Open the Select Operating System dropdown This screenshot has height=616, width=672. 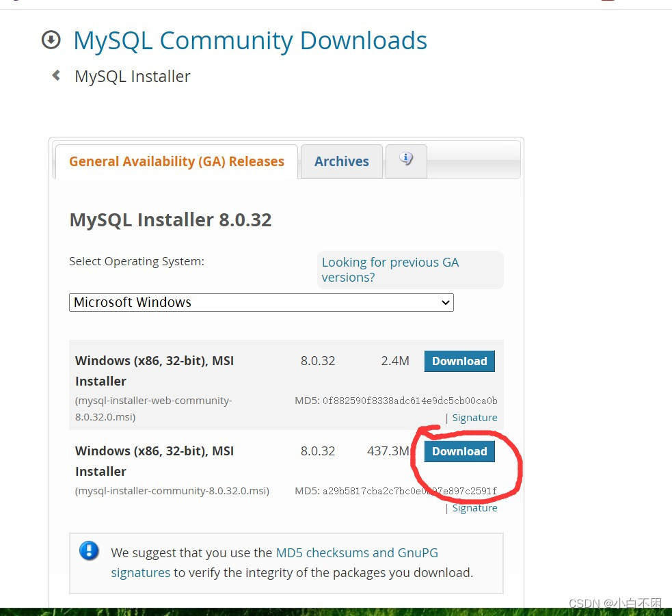coord(261,303)
